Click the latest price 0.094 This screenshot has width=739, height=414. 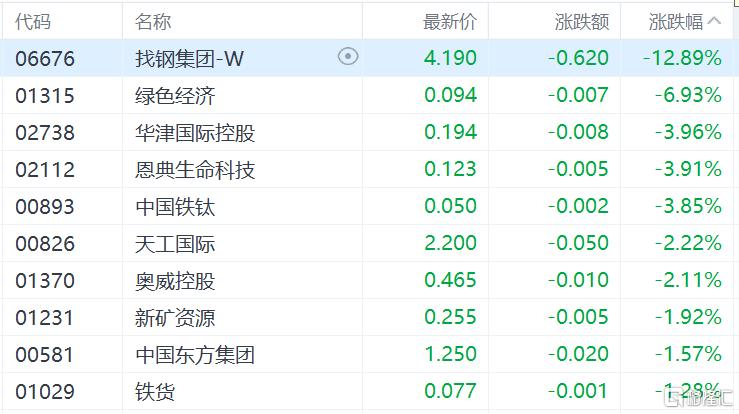[x=451, y=95]
